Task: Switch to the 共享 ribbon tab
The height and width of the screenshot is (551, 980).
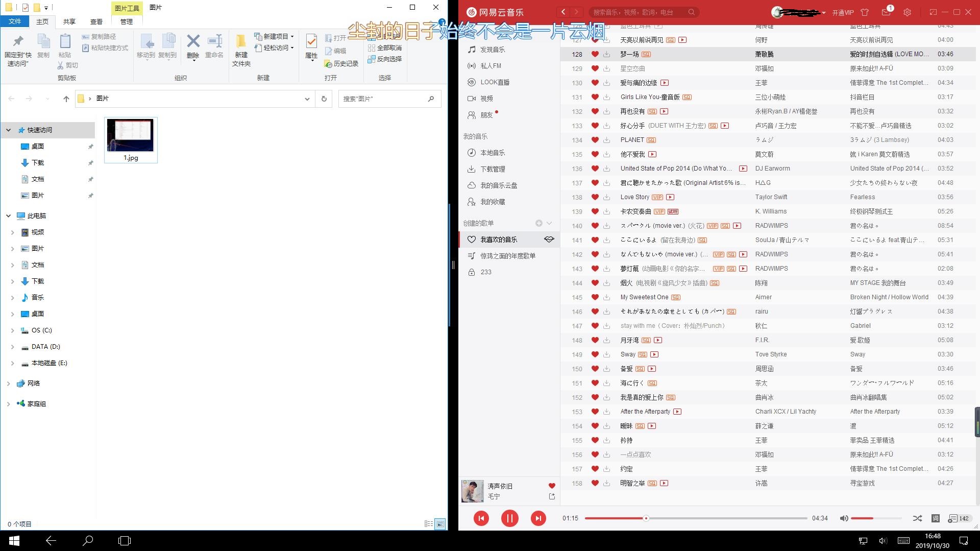Action: coord(69,21)
